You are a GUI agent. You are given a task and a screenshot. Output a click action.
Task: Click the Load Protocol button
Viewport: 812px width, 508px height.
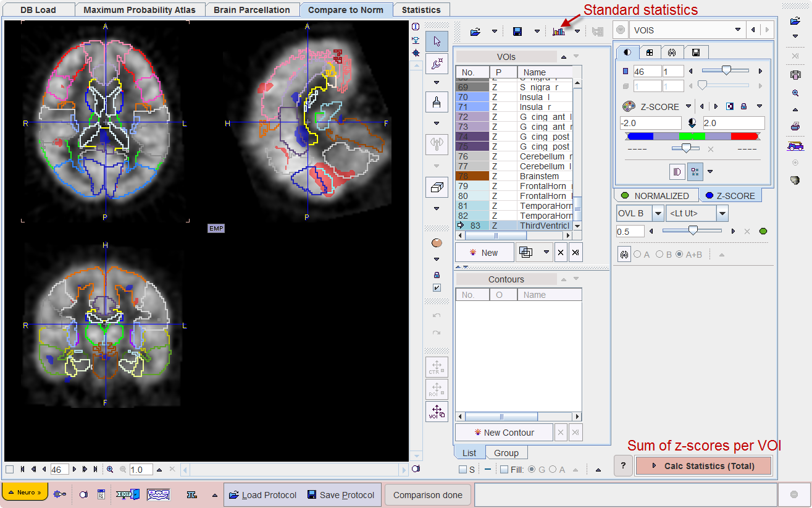262,495
